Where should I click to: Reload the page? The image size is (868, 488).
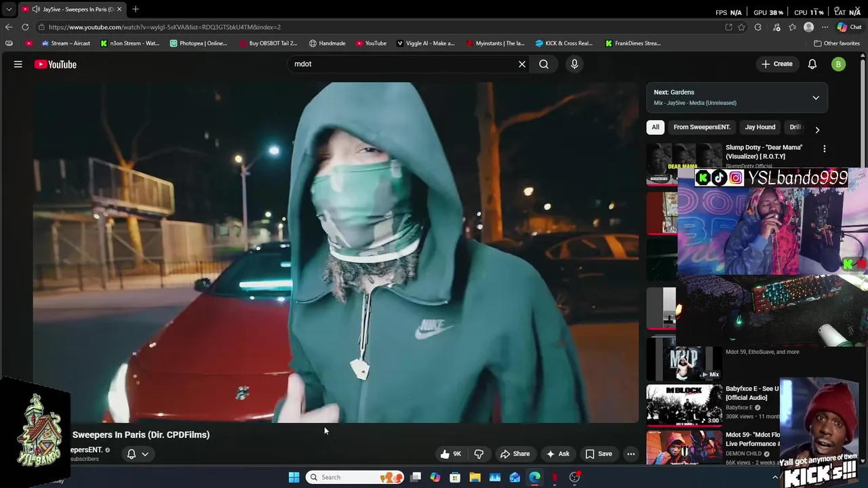25,27
